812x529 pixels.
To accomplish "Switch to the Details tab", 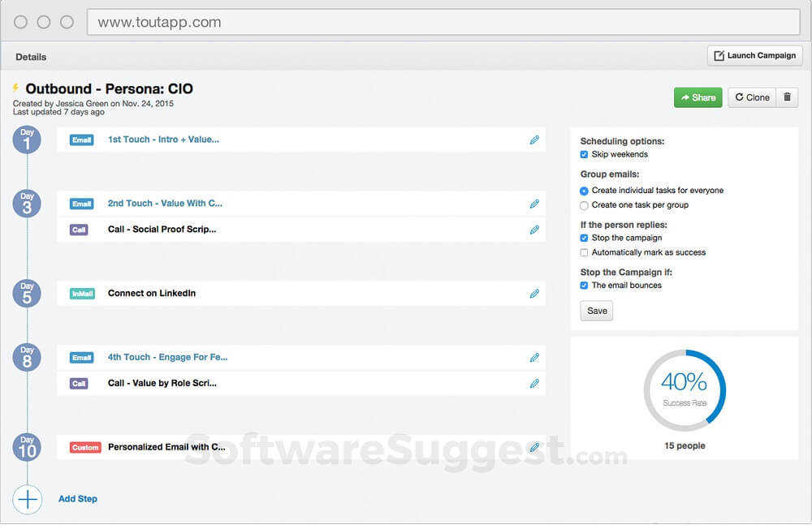I will point(31,57).
